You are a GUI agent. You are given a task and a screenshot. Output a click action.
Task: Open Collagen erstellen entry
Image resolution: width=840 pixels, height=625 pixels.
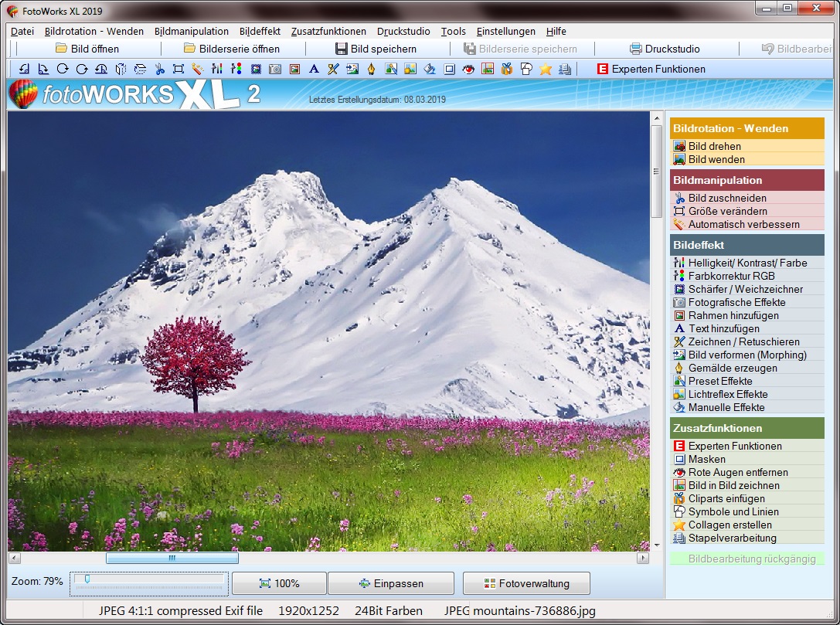click(x=747, y=525)
